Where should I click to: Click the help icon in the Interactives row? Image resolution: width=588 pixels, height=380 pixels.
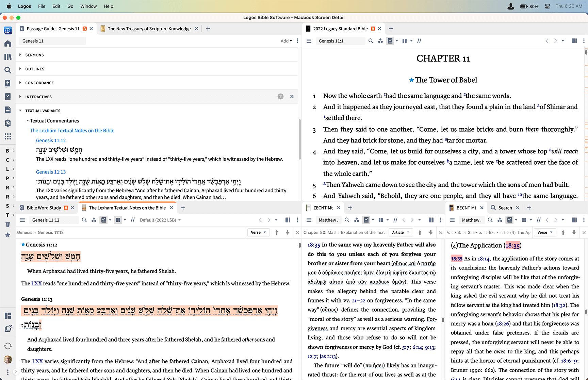pyautogui.click(x=280, y=97)
